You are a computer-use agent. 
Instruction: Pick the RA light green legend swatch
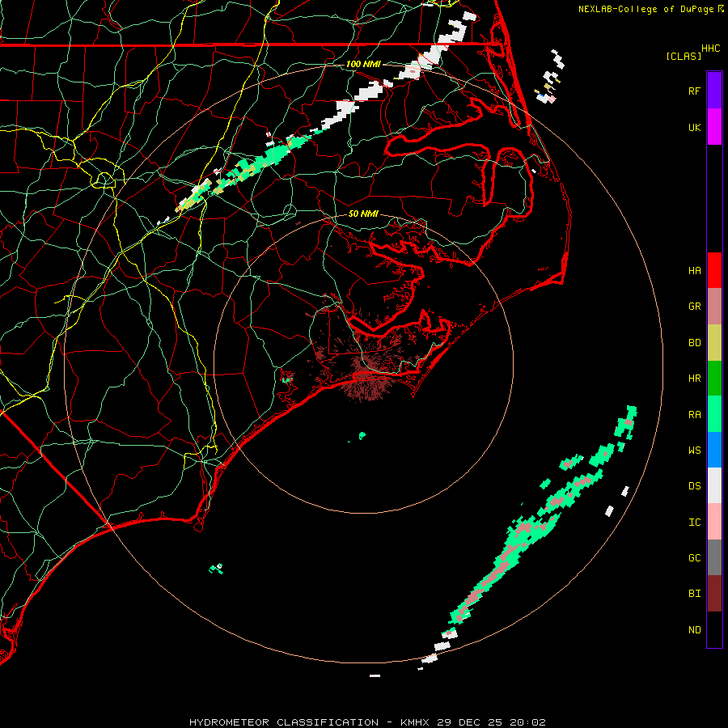(x=714, y=414)
